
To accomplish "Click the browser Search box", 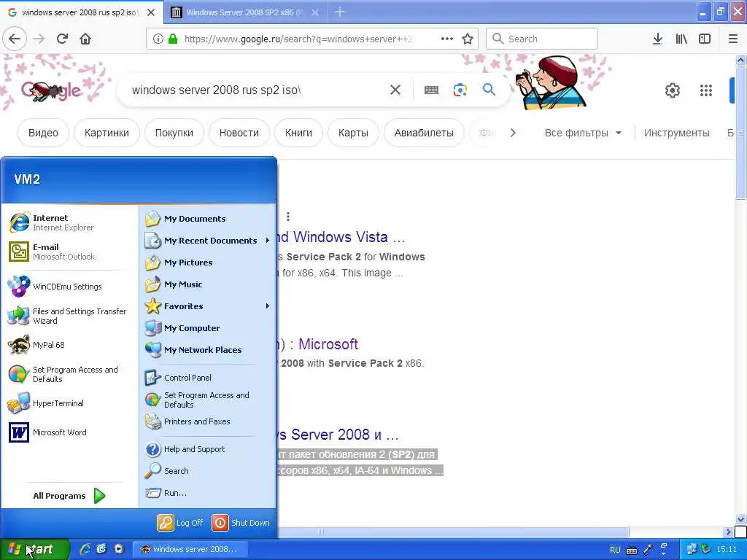I will (541, 39).
